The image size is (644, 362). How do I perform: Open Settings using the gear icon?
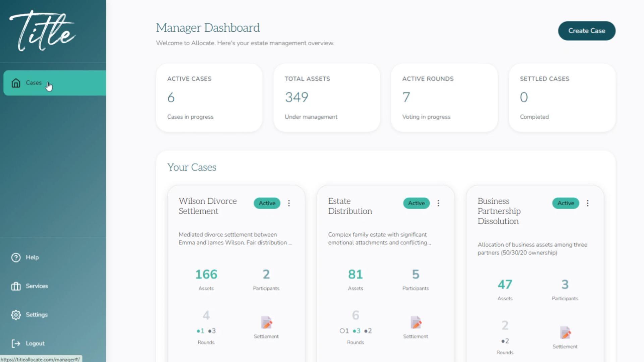[x=16, y=314]
